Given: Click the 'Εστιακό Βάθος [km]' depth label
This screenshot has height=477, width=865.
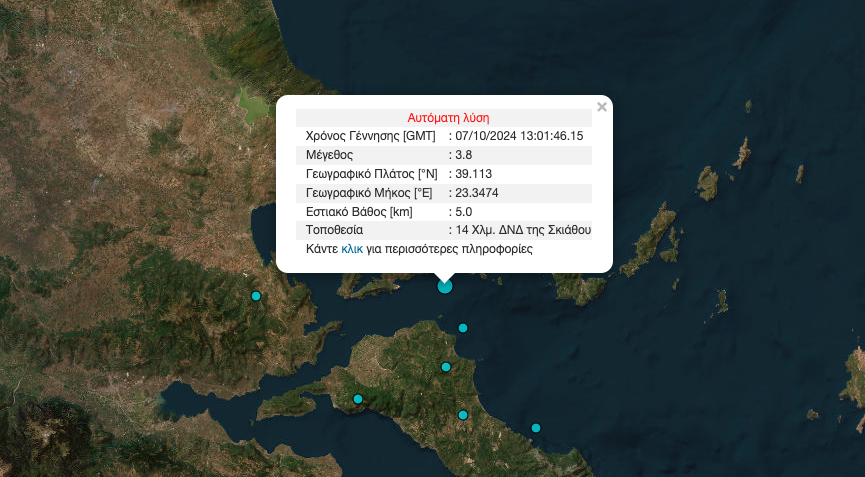Looking at the screenshot, I should (359, 211).
